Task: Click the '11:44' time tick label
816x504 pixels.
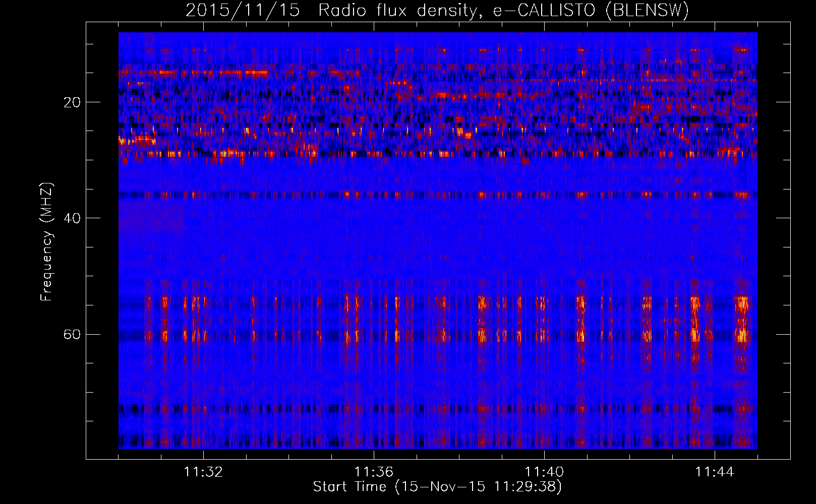Action: point(715,472)
